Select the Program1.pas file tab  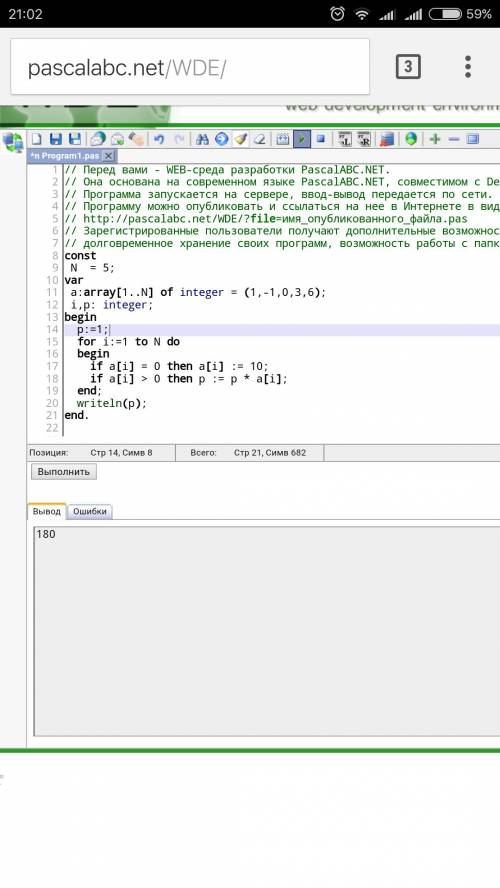tap(65, 156)
